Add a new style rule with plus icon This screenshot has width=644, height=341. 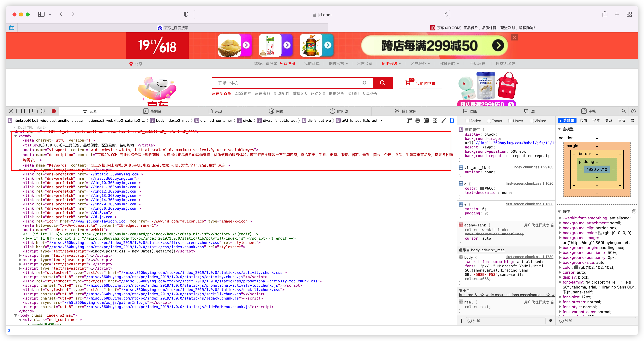[x=461, y=321]
